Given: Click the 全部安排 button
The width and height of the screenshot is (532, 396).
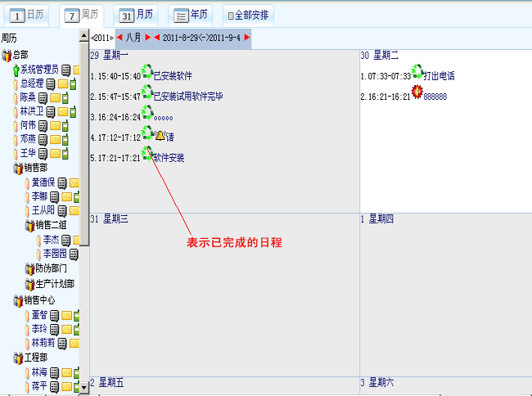Looking at the screenshot, I should (248, 15).
